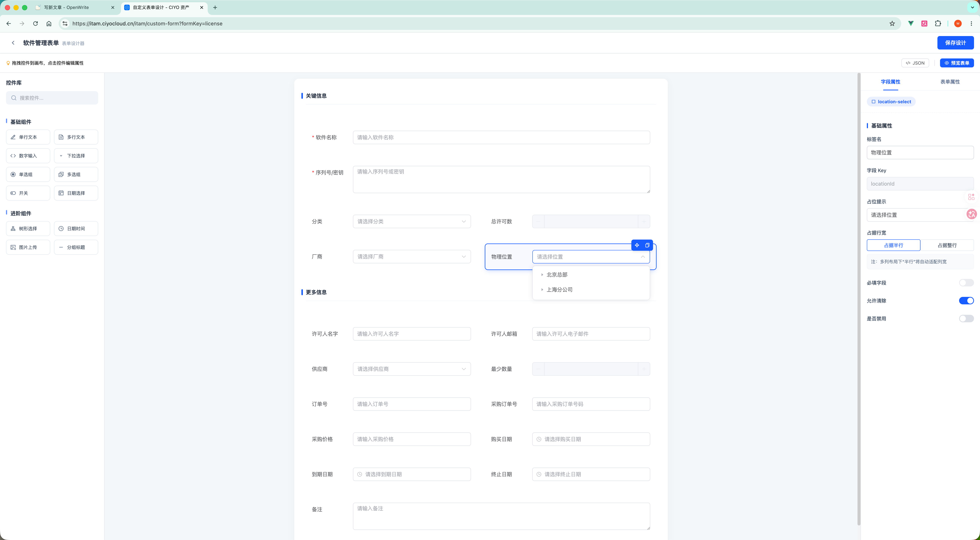
Task: Select the 数字输入 control
Action: point(28,156)
